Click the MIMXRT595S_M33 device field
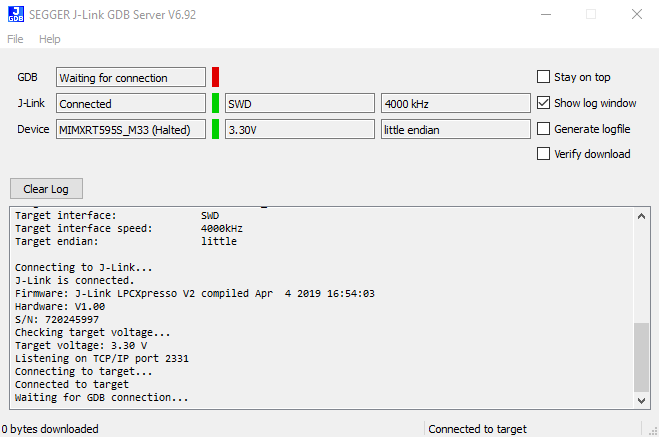Viewport: 659px width, 437px height. tap(130, 129)
